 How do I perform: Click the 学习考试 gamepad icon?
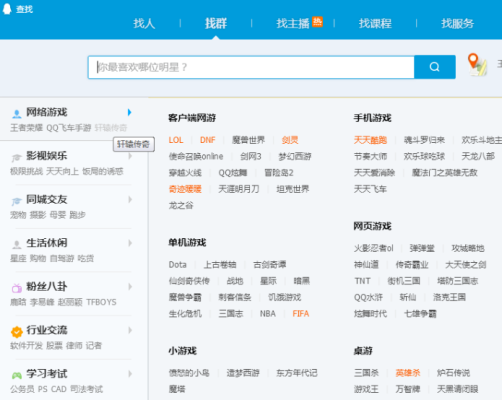pos(17,375)
